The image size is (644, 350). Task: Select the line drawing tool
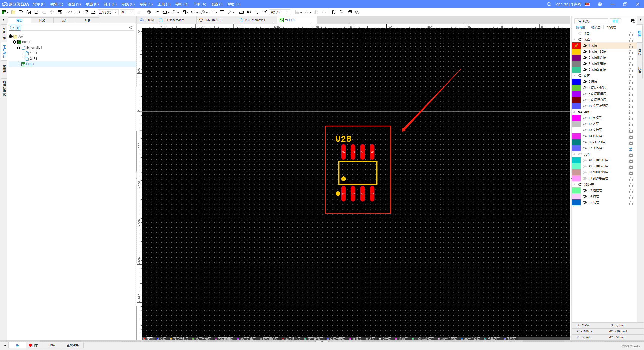pyautogui.click(x=212, y=12)
